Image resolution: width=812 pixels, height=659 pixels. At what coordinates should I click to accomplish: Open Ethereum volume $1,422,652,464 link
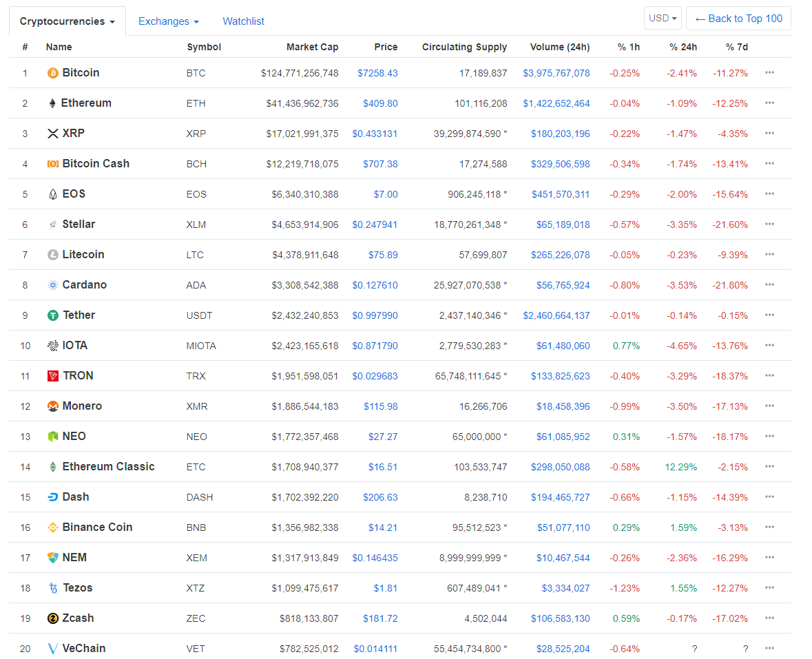point(556,103)
